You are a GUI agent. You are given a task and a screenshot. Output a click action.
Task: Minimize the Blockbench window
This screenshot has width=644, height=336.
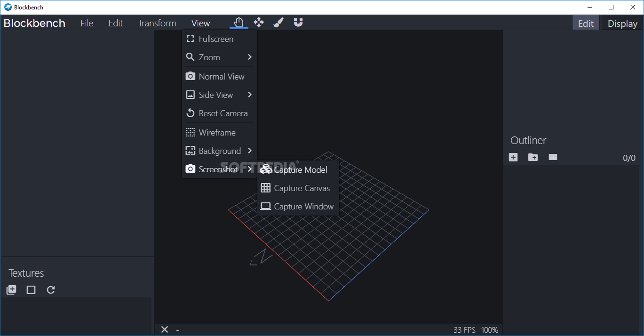pos(589,7)
